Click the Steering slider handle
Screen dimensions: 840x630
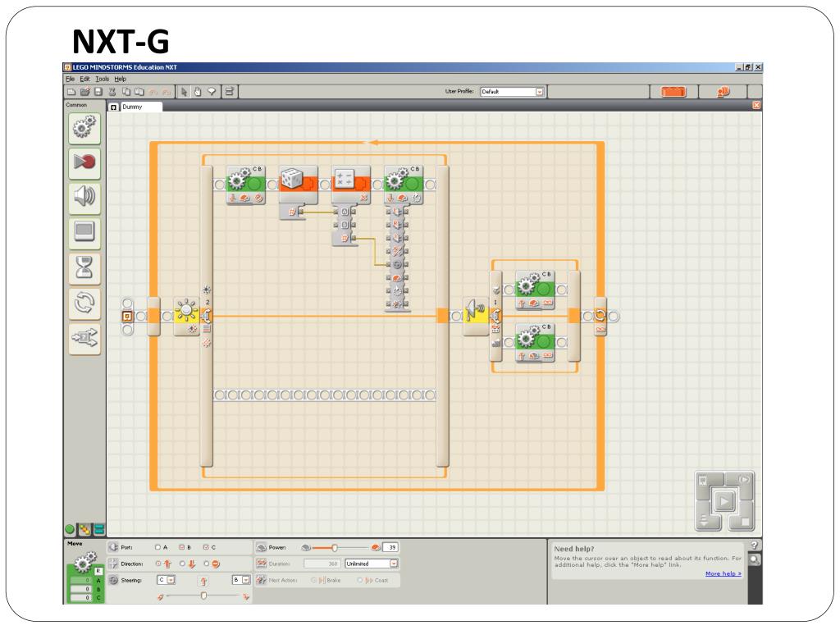click(203, 596)
